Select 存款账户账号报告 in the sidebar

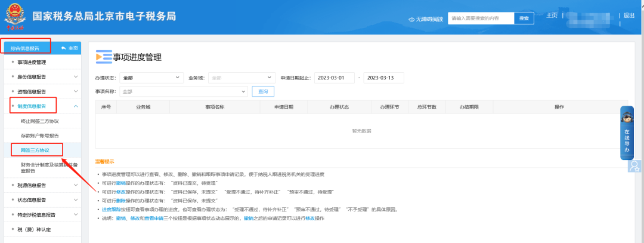(x=39, y=136)
